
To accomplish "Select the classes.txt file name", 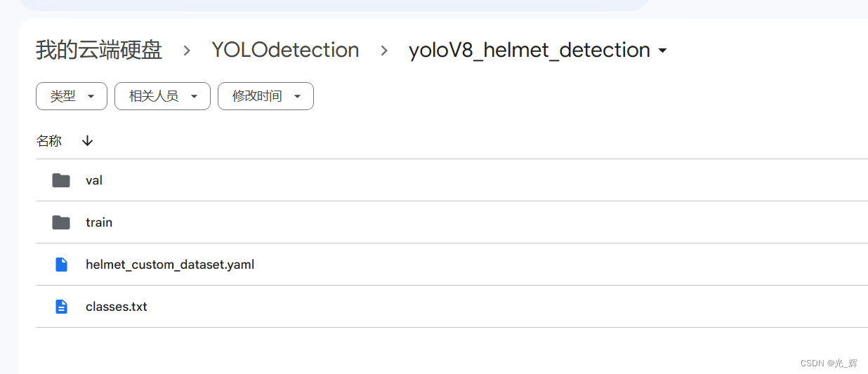I will click(117, 307).
